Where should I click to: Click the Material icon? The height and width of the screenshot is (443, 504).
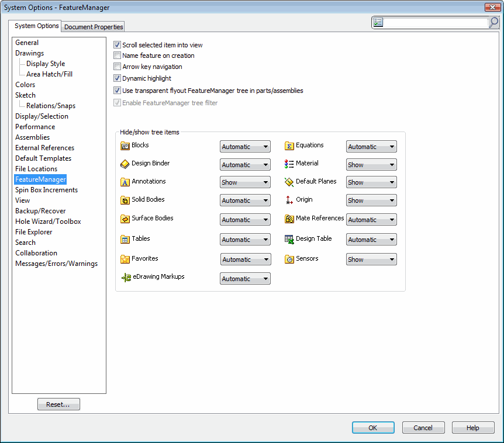coord(289,164)
